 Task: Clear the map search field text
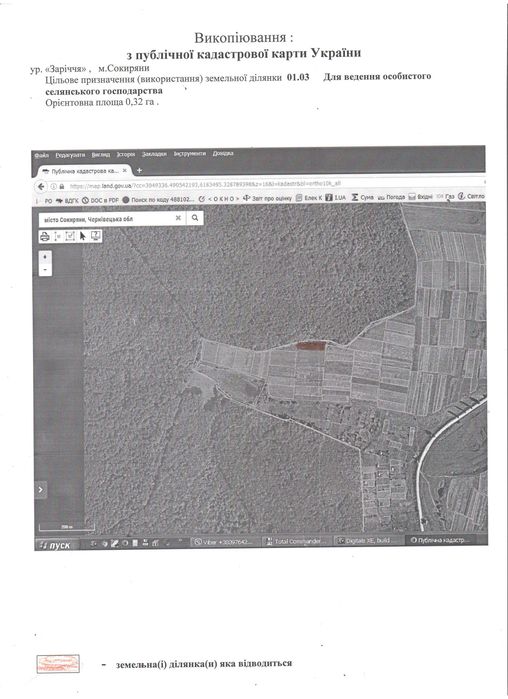(x=178, y=218)
